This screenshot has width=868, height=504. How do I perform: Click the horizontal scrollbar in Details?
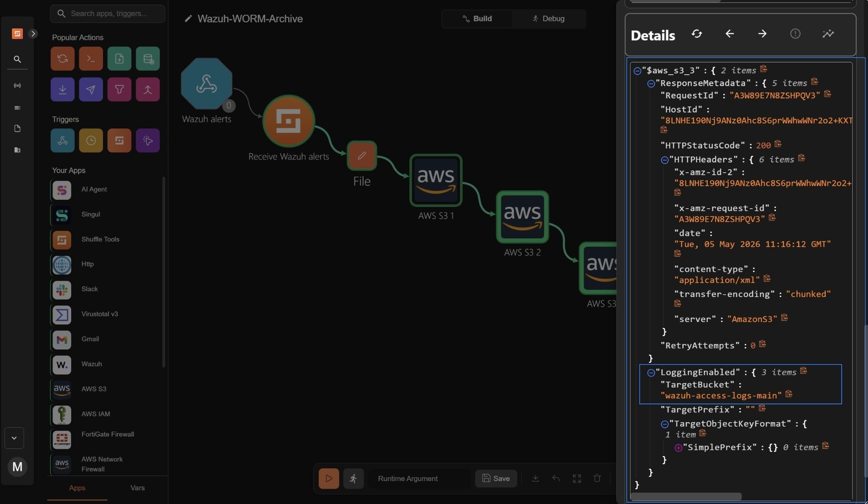tap(686, 496)
